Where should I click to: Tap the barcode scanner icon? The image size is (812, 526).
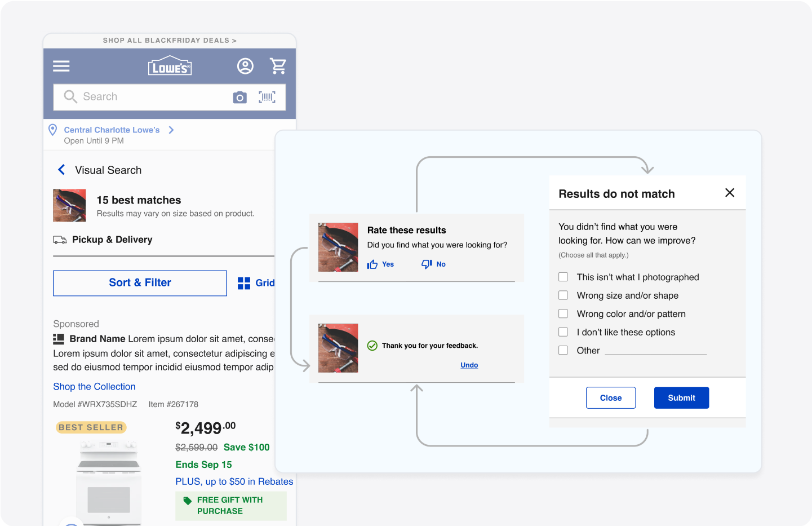point(267,98)
